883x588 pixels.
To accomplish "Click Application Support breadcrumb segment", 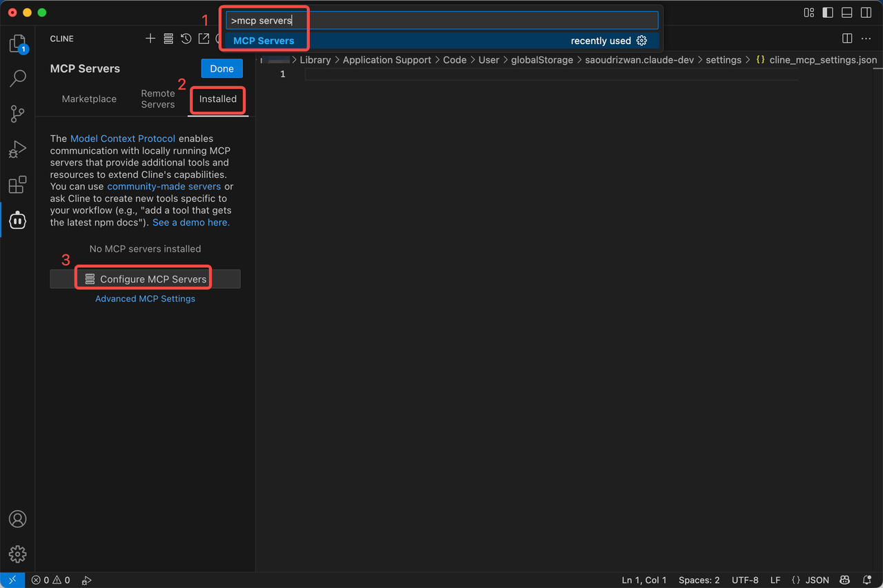I will tap(387, 60).
